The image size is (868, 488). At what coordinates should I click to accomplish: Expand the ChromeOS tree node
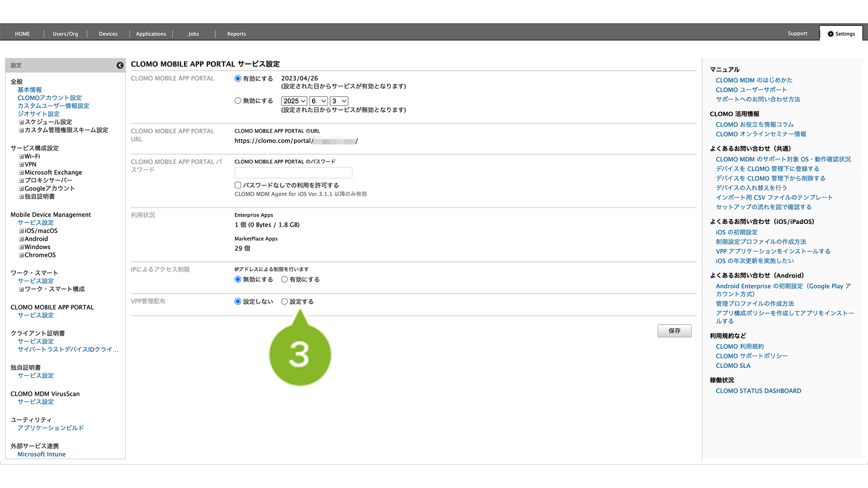click(x=21, y=255)
